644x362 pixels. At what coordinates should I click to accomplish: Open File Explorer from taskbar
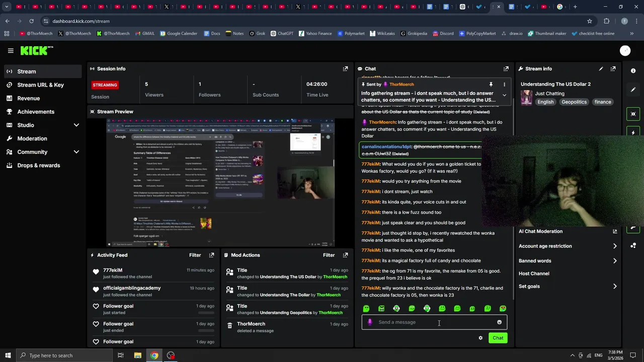(x=137, y=355)
